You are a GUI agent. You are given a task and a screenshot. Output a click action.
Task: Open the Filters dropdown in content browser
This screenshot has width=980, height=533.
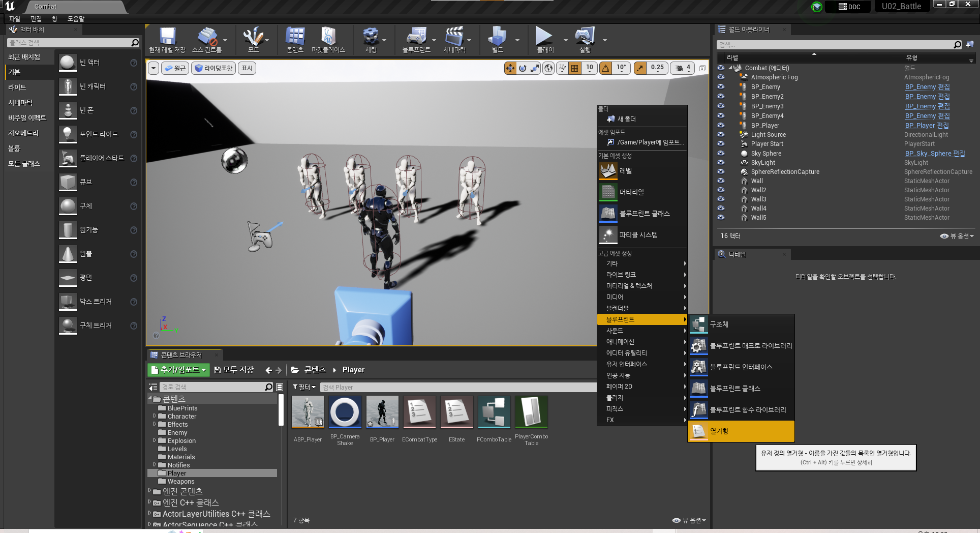point(304,387)
